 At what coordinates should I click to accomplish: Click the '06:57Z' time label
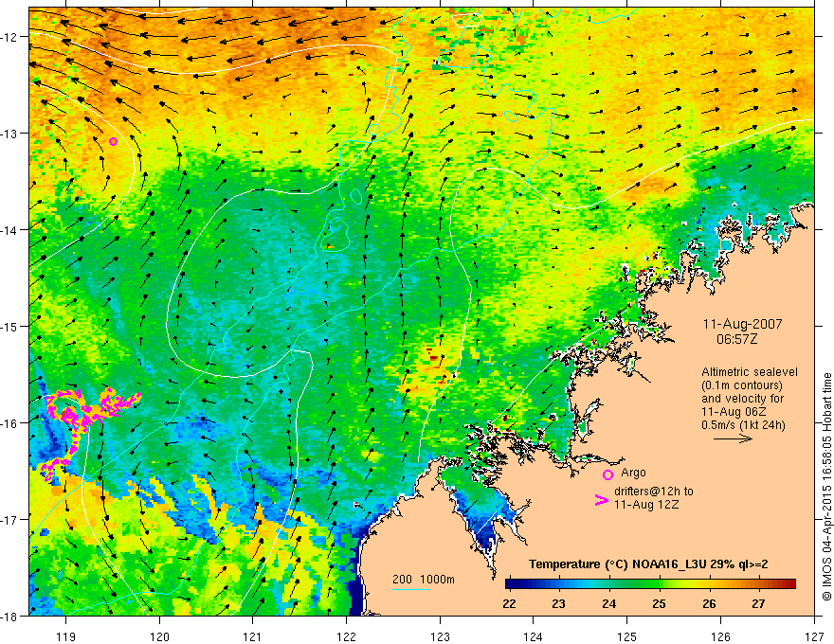click(x=736, y=339)
